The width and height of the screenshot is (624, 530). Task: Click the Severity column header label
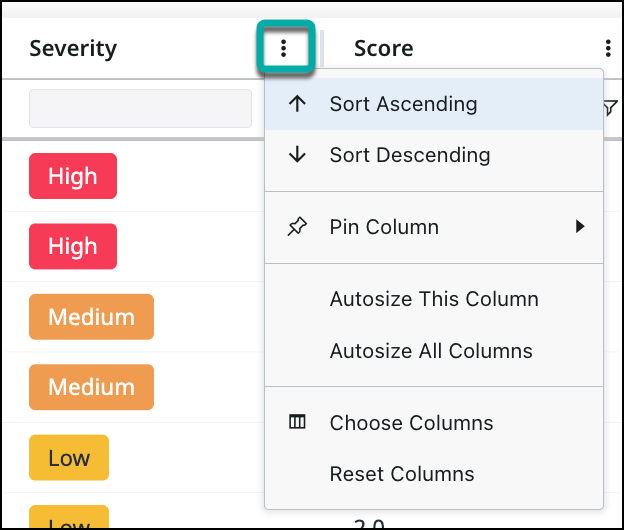click(73, 49)
